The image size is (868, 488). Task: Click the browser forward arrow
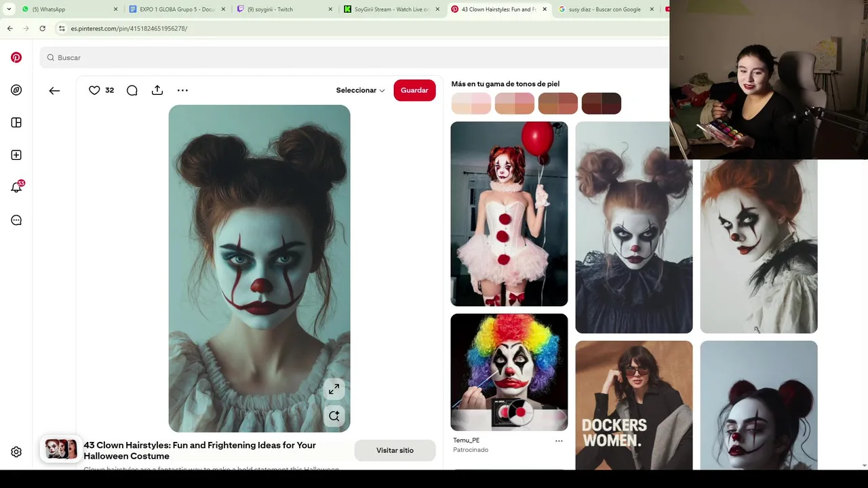[26, 28]
